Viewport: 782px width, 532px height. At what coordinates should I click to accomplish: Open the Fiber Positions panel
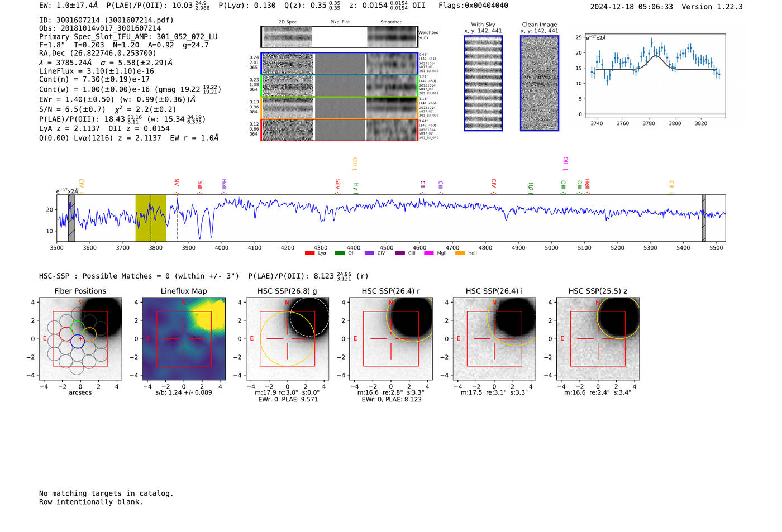pos(80,338)
